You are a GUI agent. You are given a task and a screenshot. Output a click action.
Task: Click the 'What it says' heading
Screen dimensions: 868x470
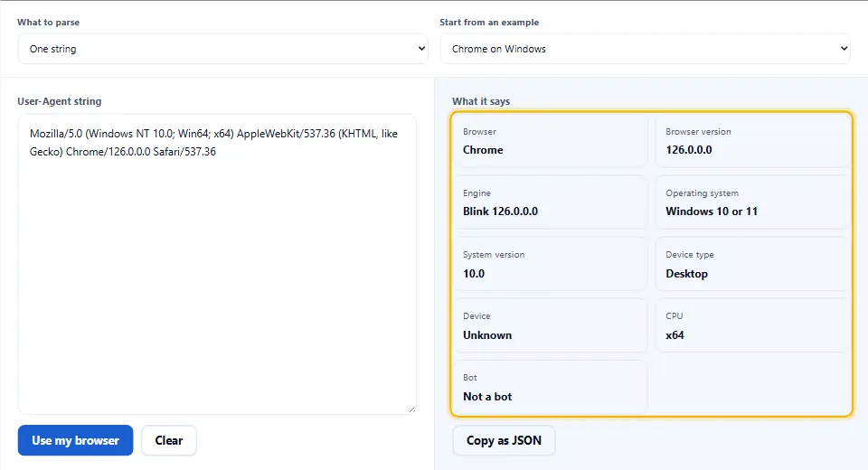(x=481, y=101)
